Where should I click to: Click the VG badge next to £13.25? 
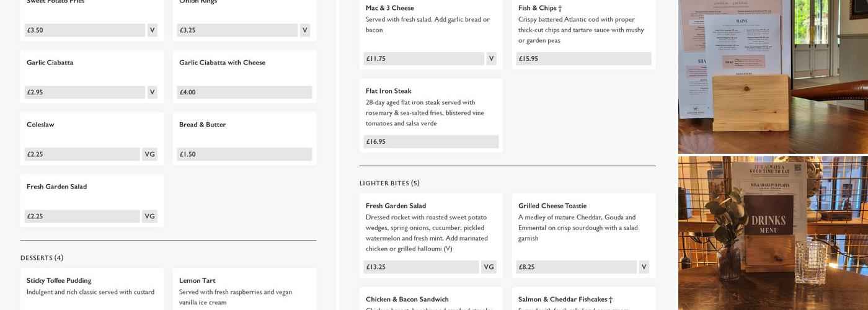[x=489, y=267]
